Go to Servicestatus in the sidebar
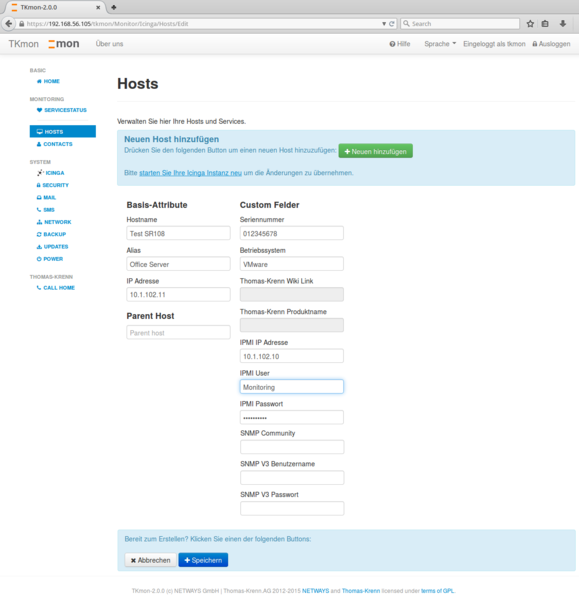 coord(62,110)
